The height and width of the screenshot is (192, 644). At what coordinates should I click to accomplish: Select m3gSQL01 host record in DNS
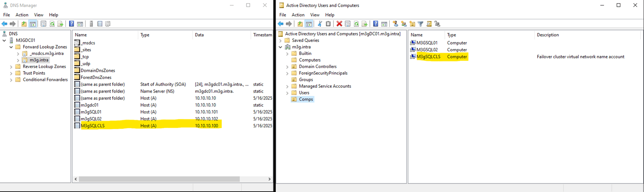(91, 112)
